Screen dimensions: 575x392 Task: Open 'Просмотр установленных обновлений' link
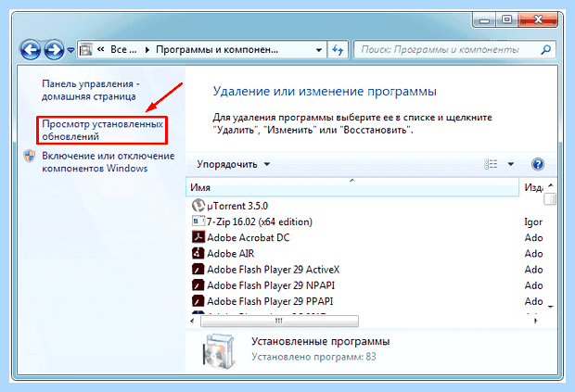coord(102,130)
